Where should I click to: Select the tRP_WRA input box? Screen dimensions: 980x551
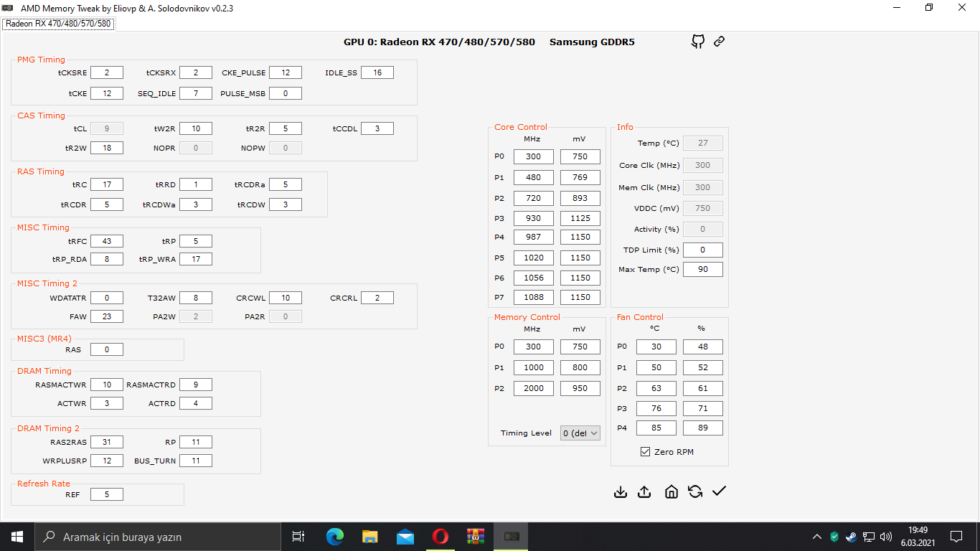[x=196, y=259]
